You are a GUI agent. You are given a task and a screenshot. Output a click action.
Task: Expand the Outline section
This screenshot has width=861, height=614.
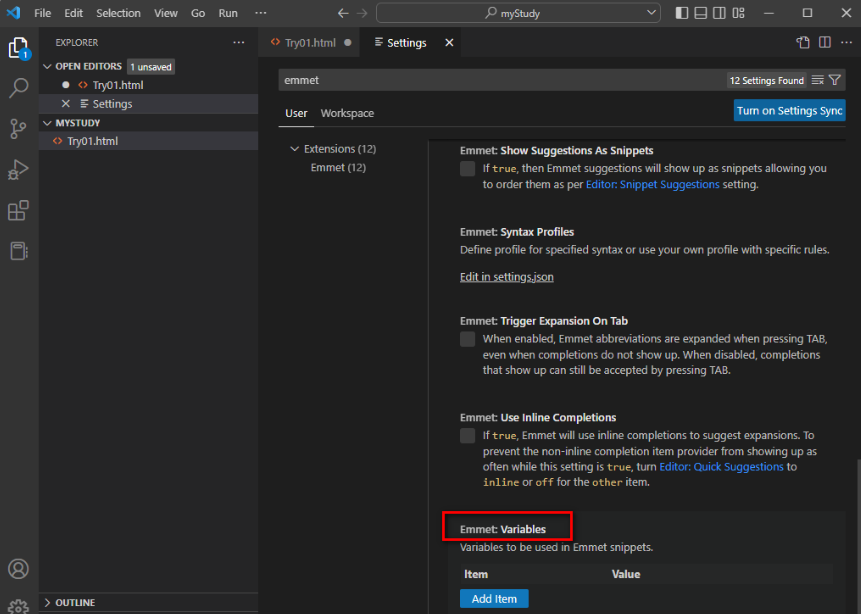click(47, 602)
